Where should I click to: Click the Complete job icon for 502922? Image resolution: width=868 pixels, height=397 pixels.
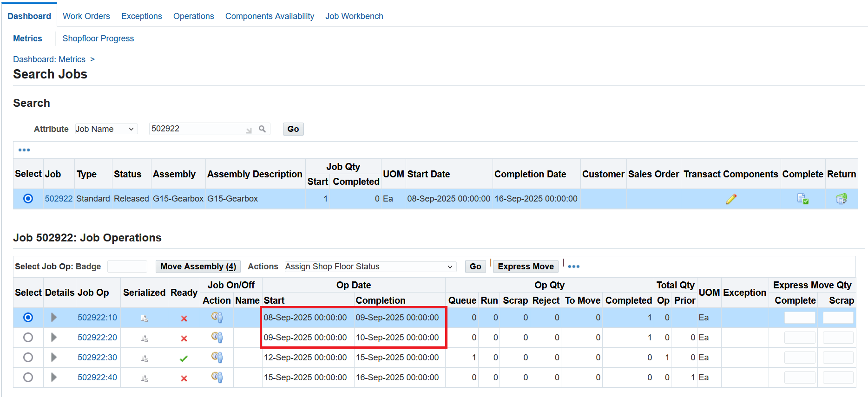802,199
